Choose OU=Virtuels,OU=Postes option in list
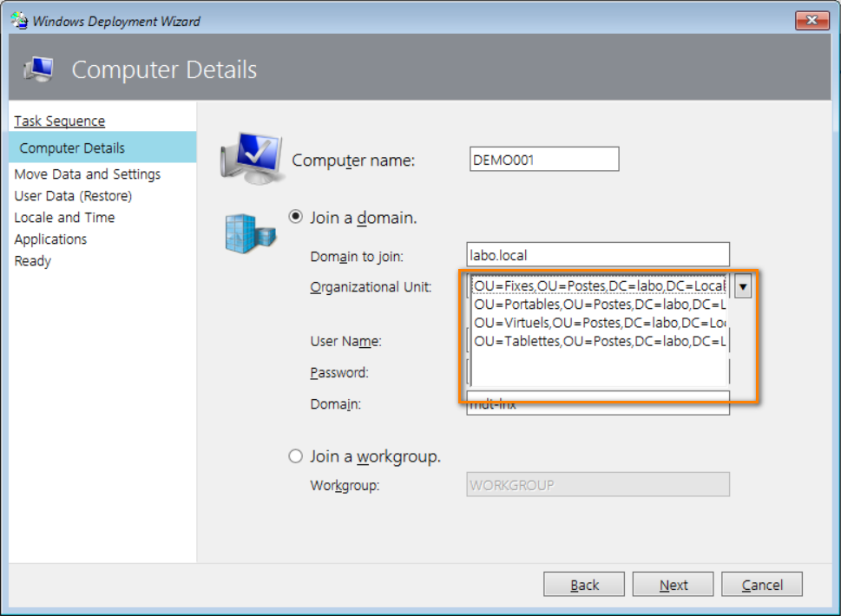The image size is (841, 616). (x=599, y=323)
